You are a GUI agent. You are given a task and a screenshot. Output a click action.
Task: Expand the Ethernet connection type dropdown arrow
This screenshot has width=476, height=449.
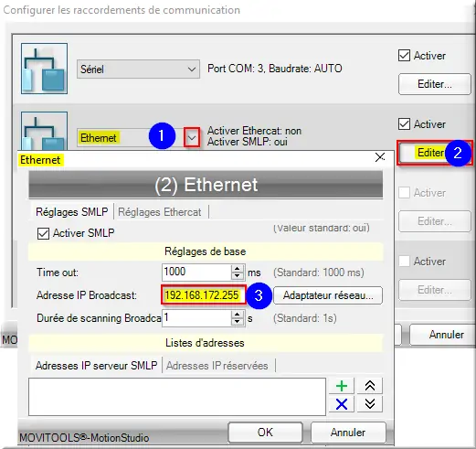[x=192, y=138]
